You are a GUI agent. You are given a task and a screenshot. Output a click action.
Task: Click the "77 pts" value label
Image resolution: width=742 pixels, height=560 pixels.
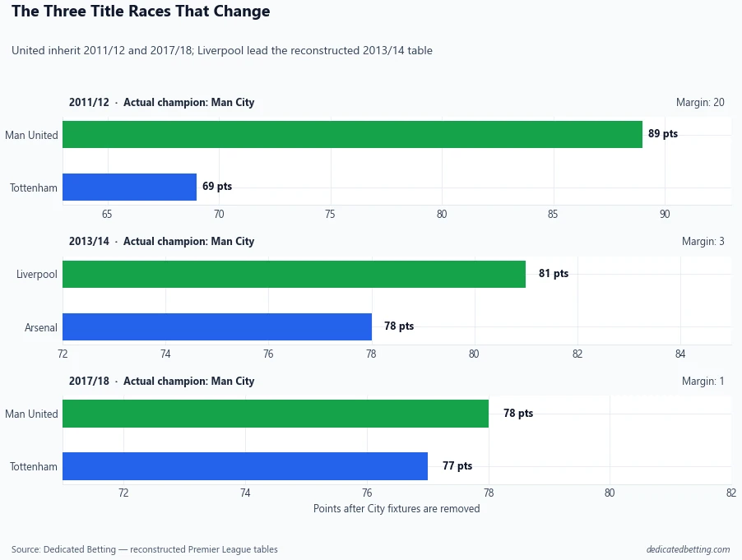pos(457,465)
